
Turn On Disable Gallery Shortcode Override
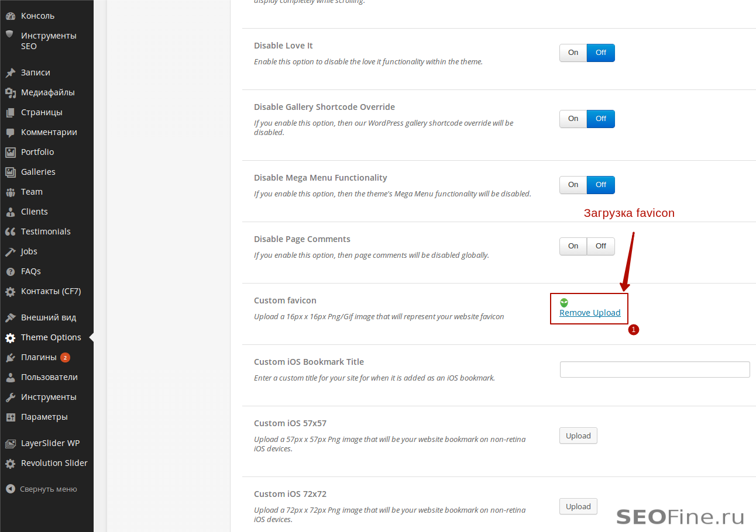click(x=573, y=119)
